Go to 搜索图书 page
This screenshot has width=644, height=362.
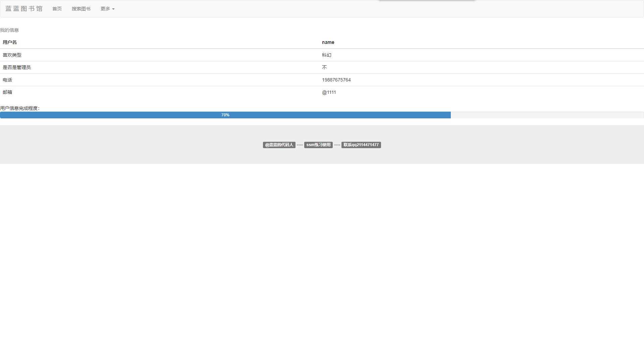point(81,9)
